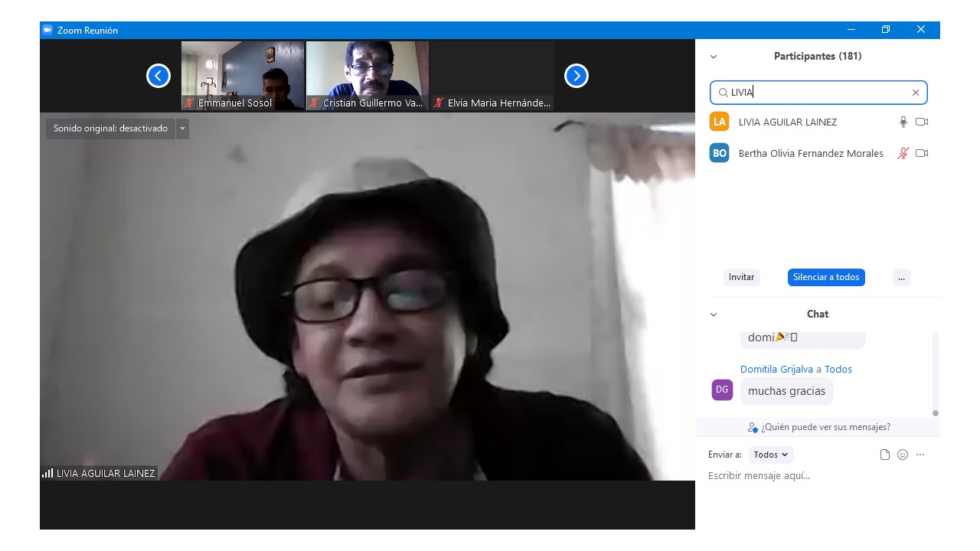The image size is (980, 551).
Task: Toggle microphone for LIVIA AGUILAR LAINEZ
Action: [x=903, y=122]
